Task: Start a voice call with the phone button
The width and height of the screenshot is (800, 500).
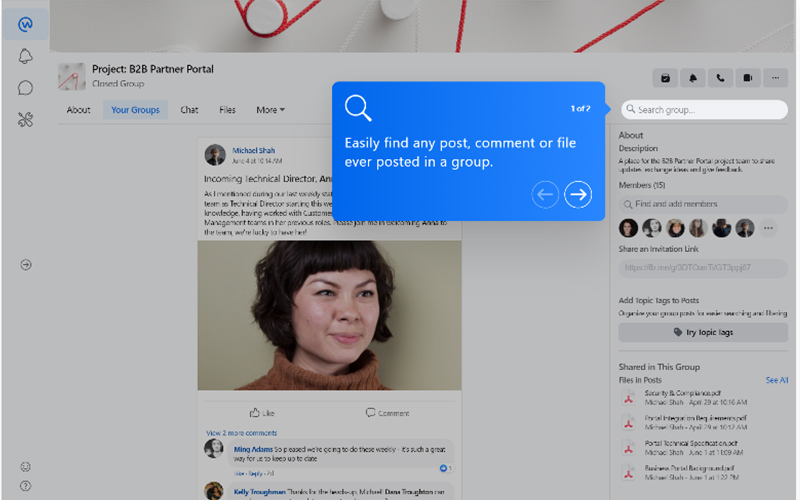Action: click(x=720, y=78)
